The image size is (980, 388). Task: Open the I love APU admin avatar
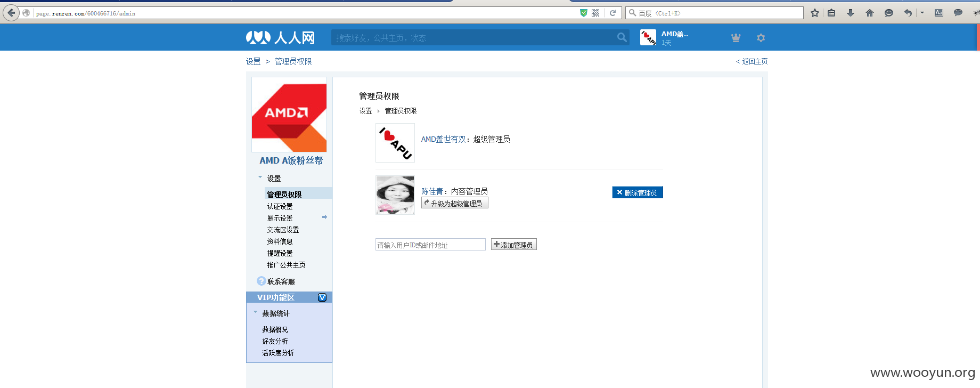coord(395,143)
